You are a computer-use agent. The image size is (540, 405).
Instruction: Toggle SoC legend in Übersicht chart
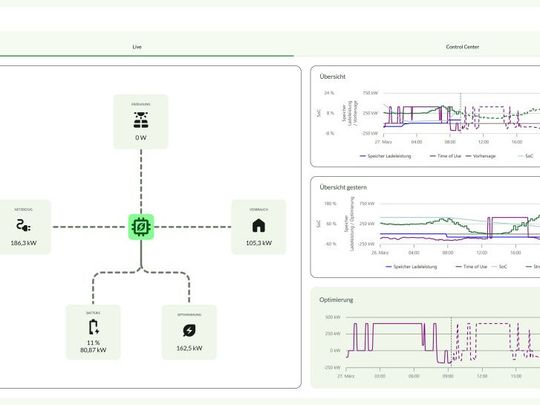[526, 156]
